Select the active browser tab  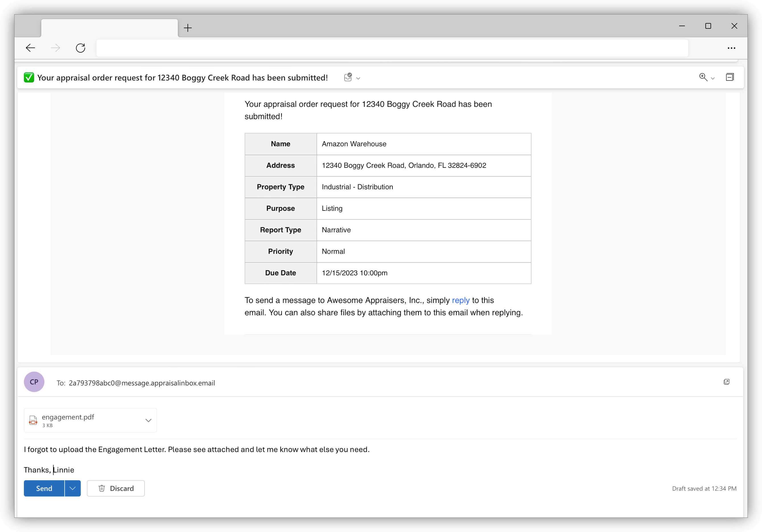(x=110, y=28)
